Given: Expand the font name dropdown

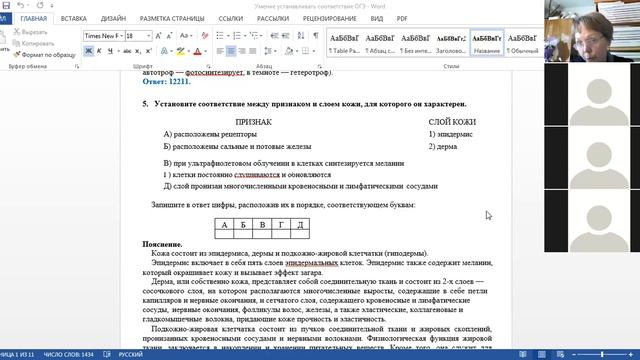Looking at the screenshot, I should point(121,36).
